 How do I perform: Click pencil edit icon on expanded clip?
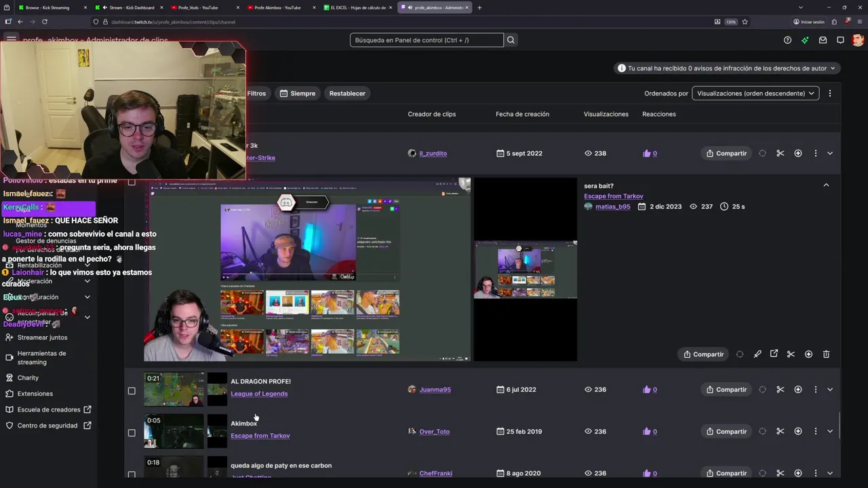[757, 354]
